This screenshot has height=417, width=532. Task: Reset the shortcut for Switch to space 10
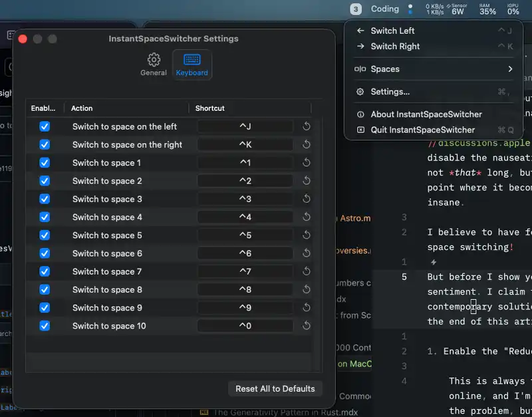coord(307,326)
